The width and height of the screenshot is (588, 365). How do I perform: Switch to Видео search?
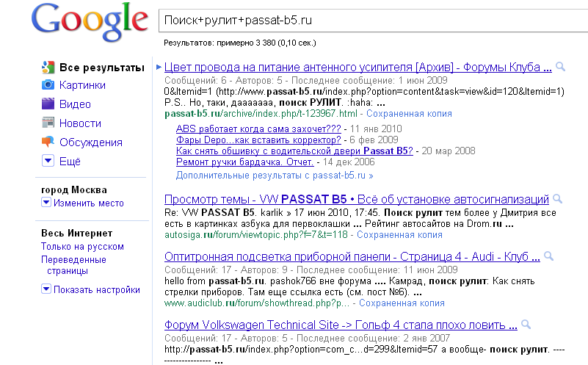[x=75, y=104]
